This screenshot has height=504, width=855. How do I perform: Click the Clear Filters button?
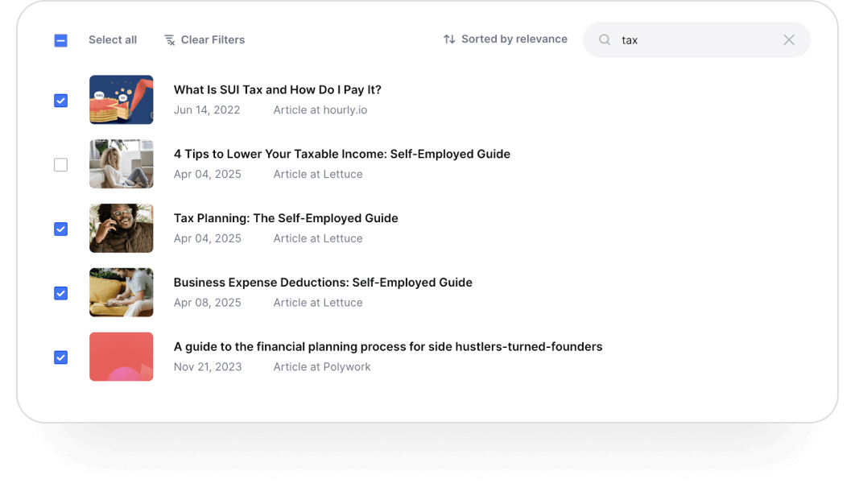(204, 39)
